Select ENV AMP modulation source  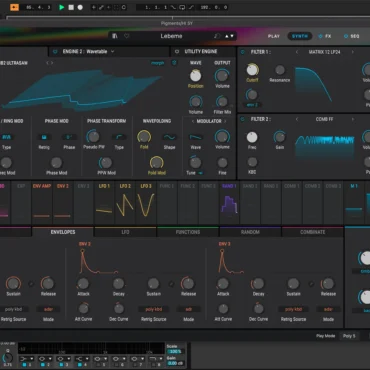pyautogui.click(x=42, y=203)
